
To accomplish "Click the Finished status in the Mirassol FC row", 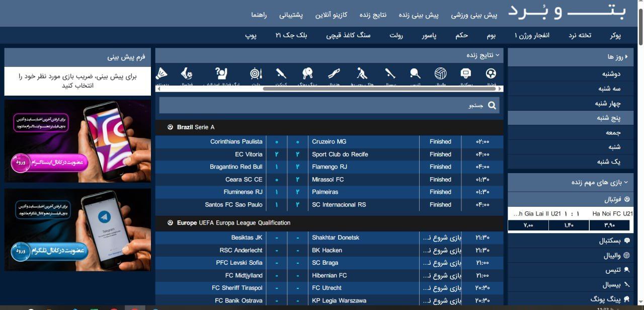I will point(440,179).
